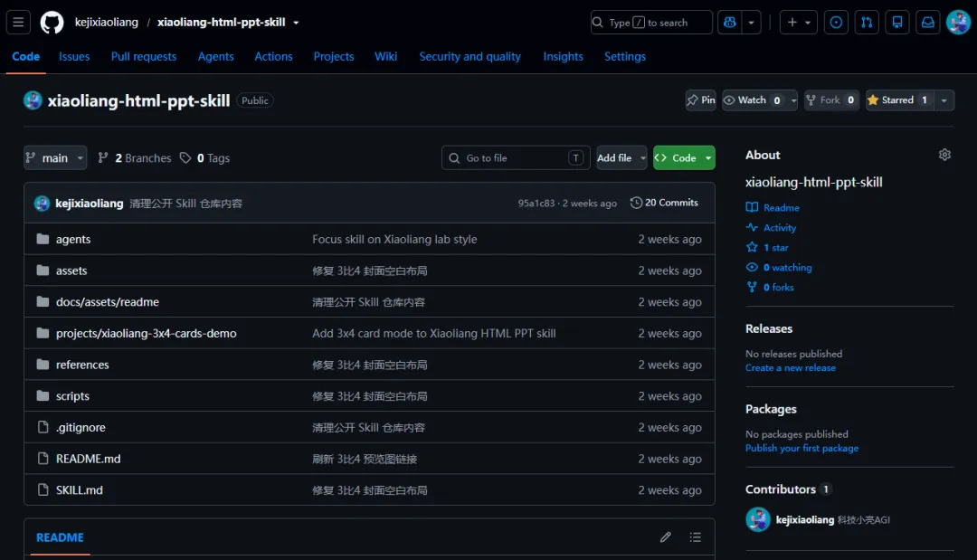
Task: Click the agents folder icon
Action: click(x=43, y=239)
